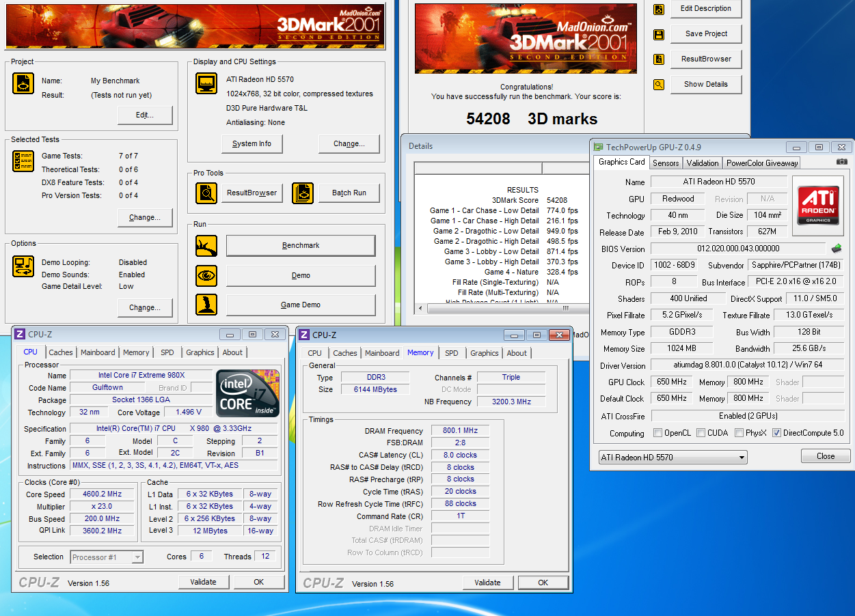Click Change... under Options
Image resolution: width=855 pixels, height=616 pixels.
point(145,307)
